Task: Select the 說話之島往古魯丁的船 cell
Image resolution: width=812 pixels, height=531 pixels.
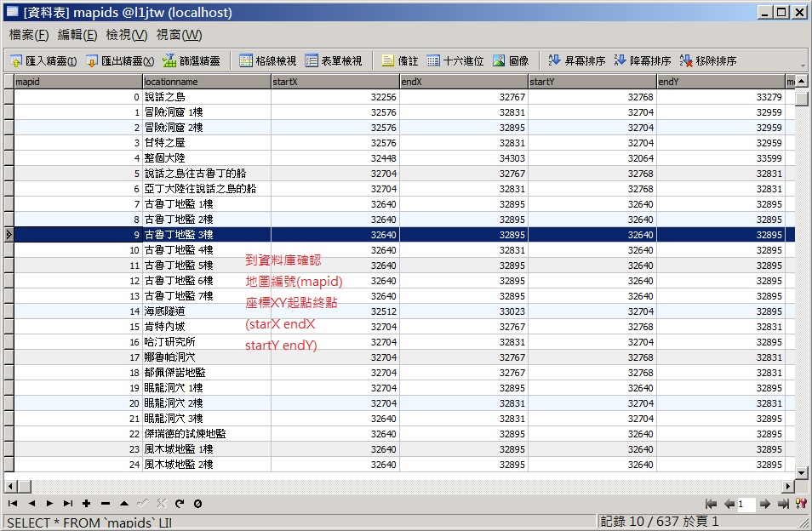Action: (207, 174)
